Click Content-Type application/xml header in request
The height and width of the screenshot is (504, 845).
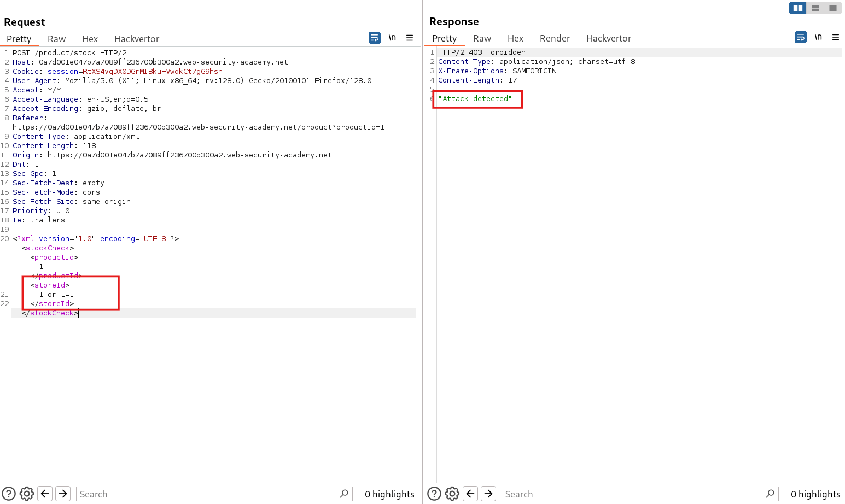pos(76,136)
